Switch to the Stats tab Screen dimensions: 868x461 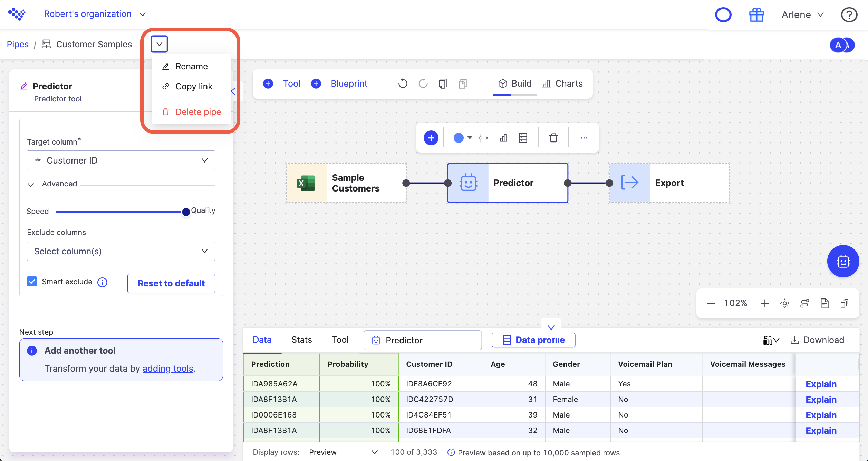click(x=301, y=340)
